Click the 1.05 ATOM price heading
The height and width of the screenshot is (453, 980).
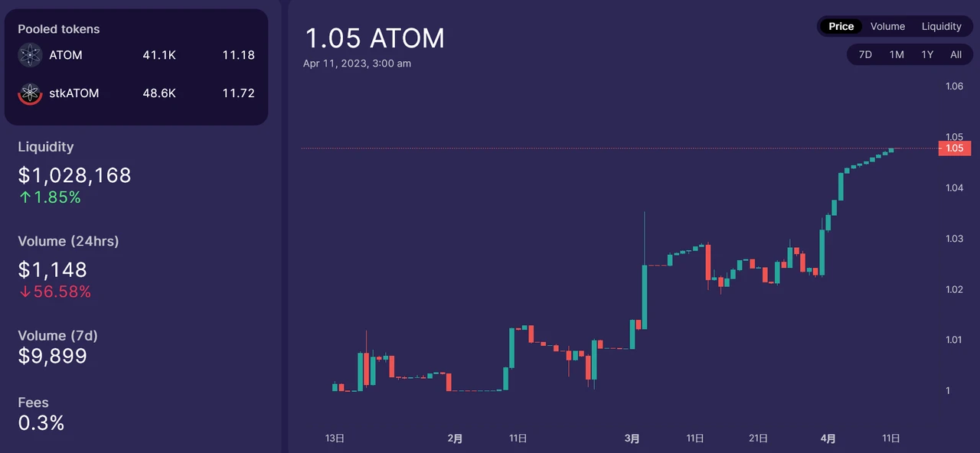coord(374,38)
